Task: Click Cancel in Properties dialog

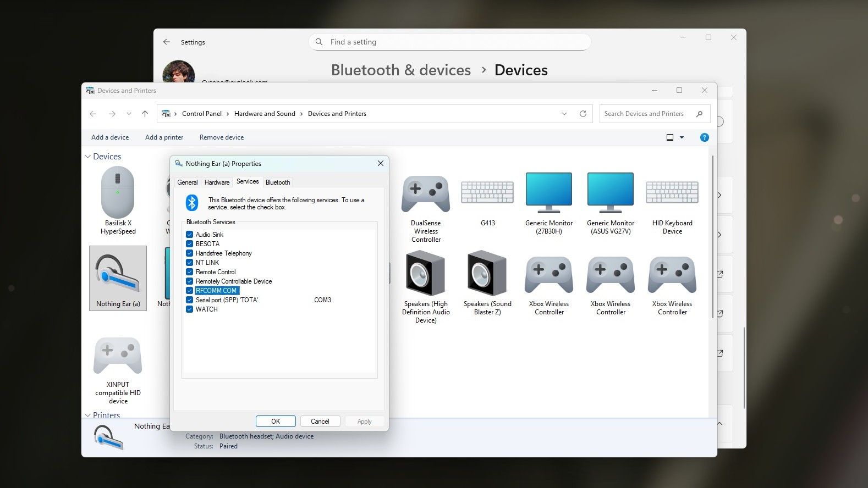Action: click(320, 422)
